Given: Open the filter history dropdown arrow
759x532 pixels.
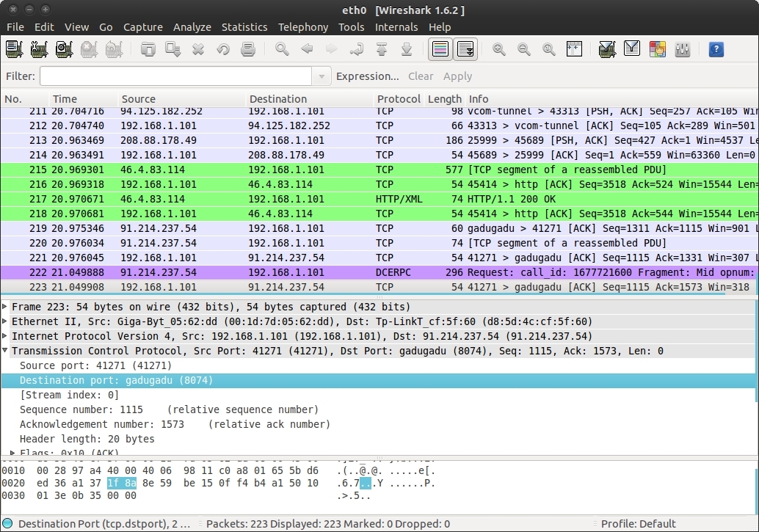Looking at the screenshot, I should coord(322,76).
